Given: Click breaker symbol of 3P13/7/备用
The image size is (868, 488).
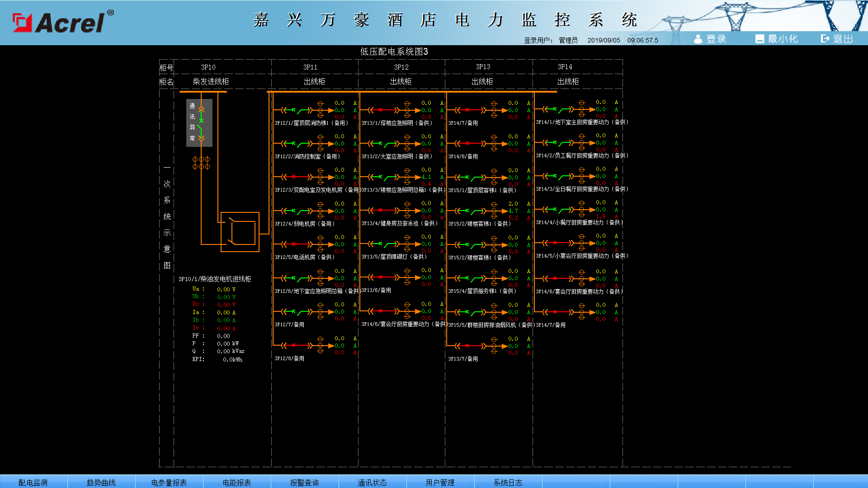Looking at the screenshot, I should (470, 346).
